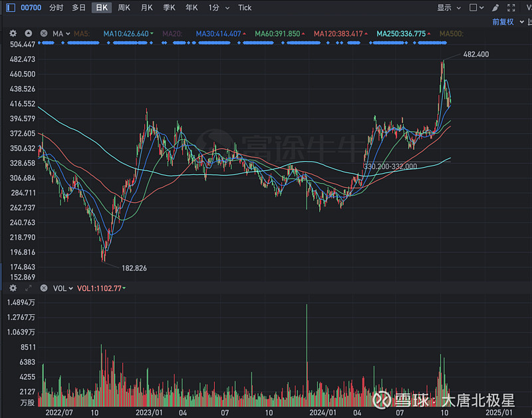Viewport: 532px width, 418px height.
Task: Expand the 1分 minute interval dropdown
Action: 219,7
